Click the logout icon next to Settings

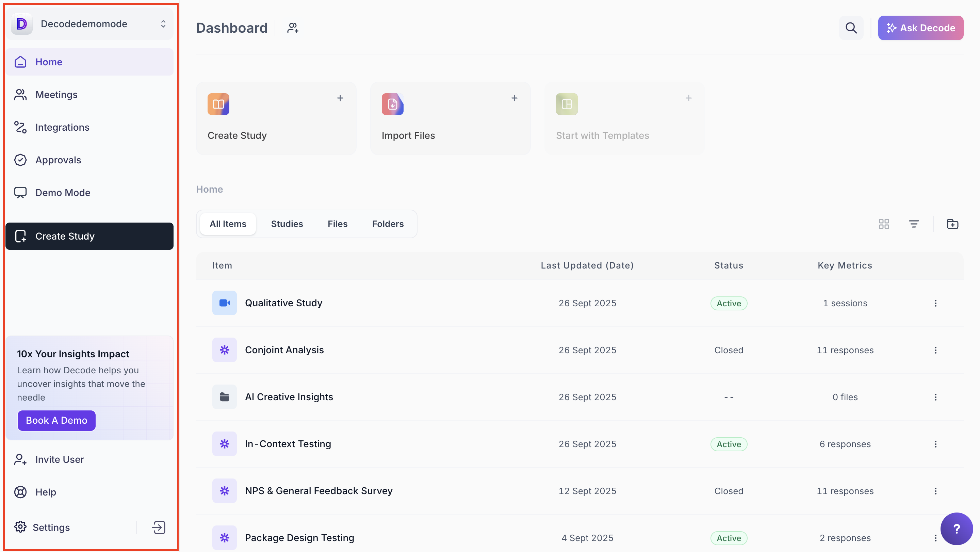click(x=158, y=527)
